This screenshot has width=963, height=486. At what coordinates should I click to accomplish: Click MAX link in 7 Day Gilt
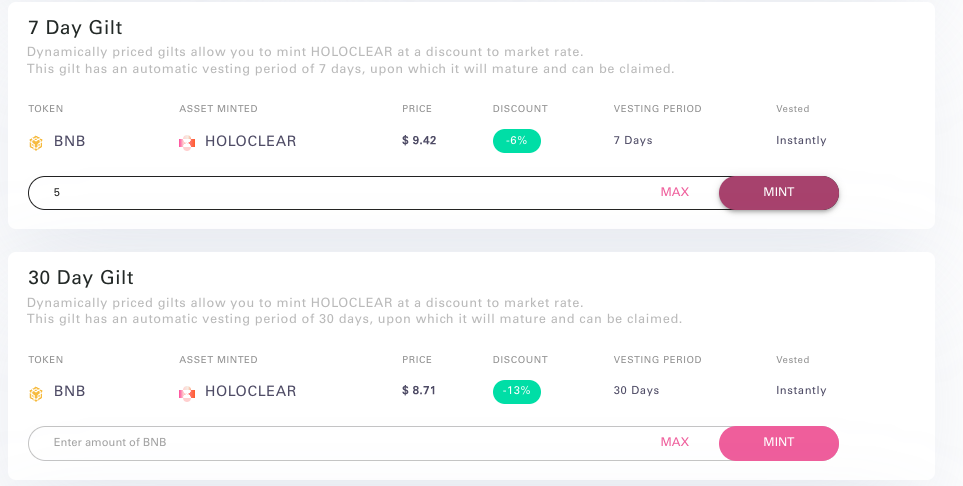coord(675,192)
